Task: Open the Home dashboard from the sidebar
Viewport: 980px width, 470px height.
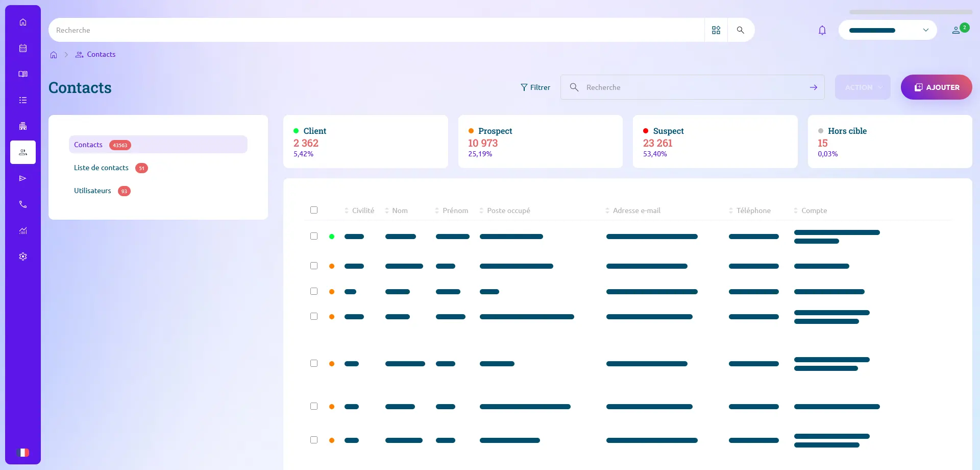Action: tap(23, 22)
